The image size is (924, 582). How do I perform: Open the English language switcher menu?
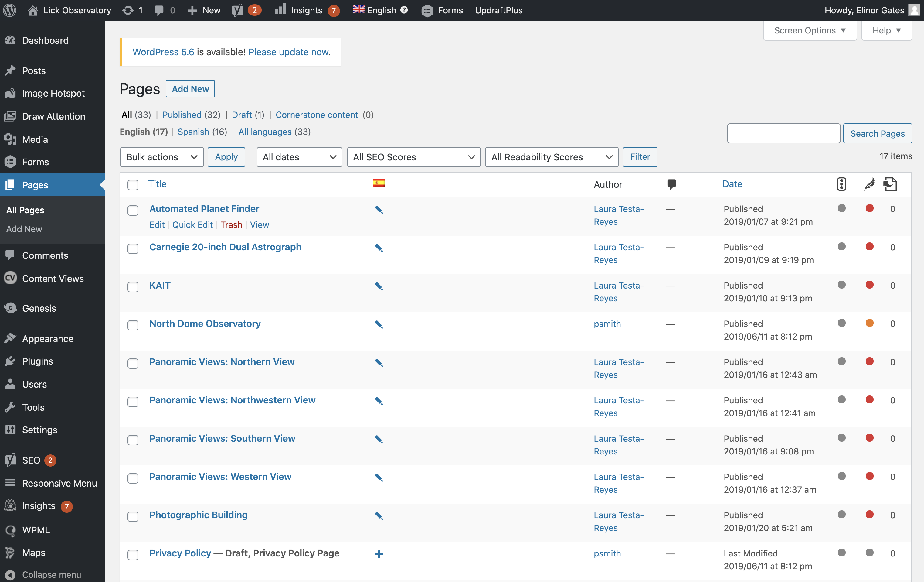click(375, 10)
